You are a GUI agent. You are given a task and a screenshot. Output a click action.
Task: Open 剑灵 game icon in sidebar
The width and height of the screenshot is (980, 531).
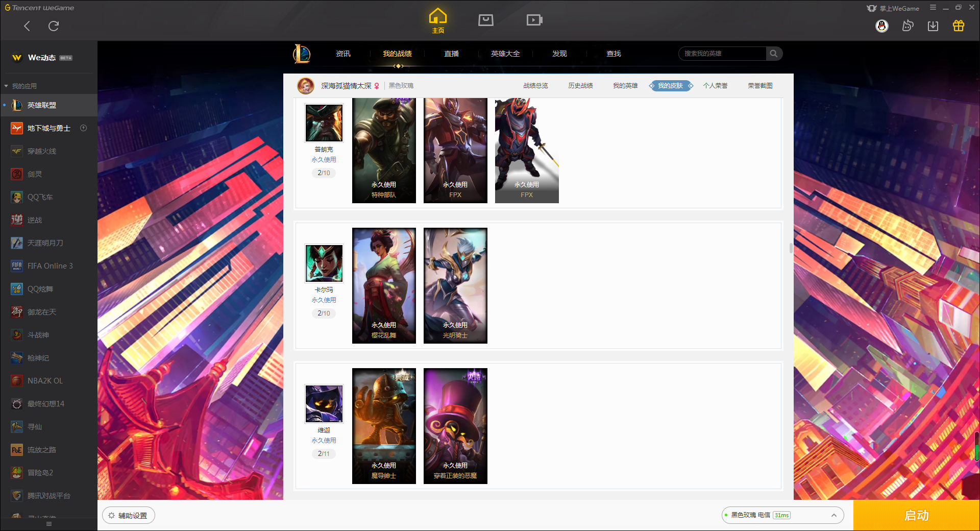17,174
